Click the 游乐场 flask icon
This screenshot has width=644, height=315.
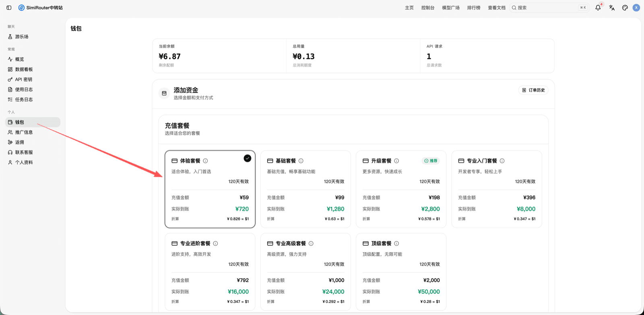[x=10, y=37]
